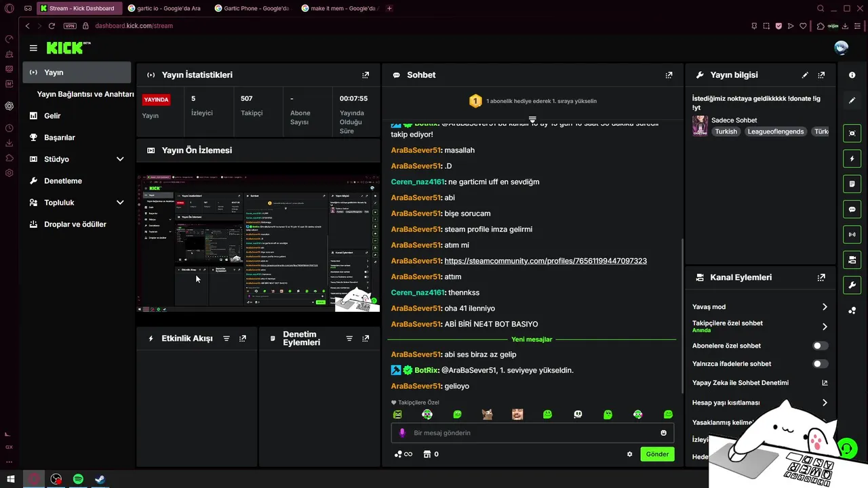Image resolution: width=868 pixels, height=488 pixels.
Task: Click the browser address bar URL
Action: (x=134, y=26)
